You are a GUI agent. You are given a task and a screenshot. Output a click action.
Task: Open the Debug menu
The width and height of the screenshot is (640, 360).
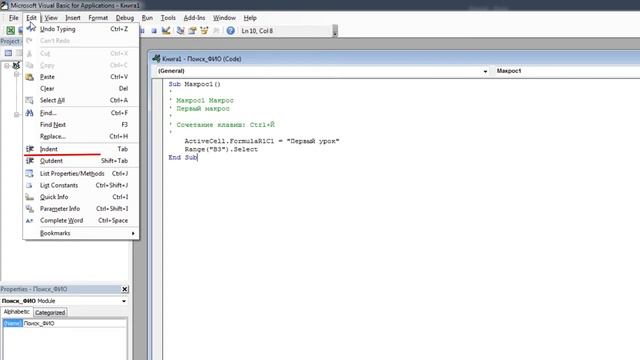pyautogui.click(x=124, y=18)
